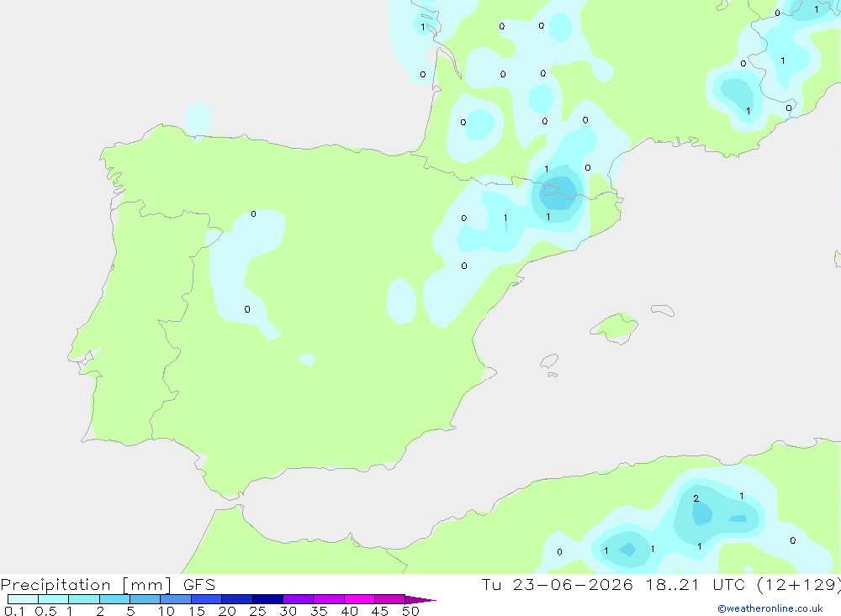Click the 'Precipitation [mm] GFS' title text

[x=108, y=585]
